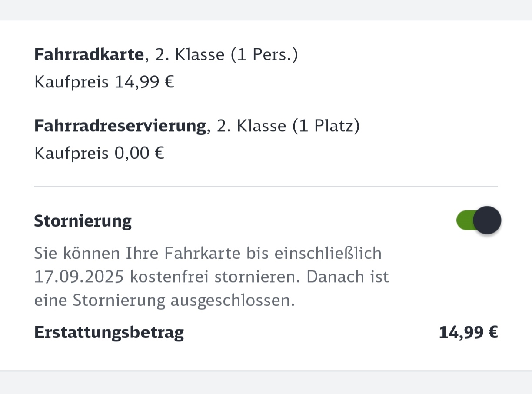The height and width of the screenshot is (394, 532).
Task: Click the date 17.09.2025 in the notice
Action: click(x=79, y=277)
